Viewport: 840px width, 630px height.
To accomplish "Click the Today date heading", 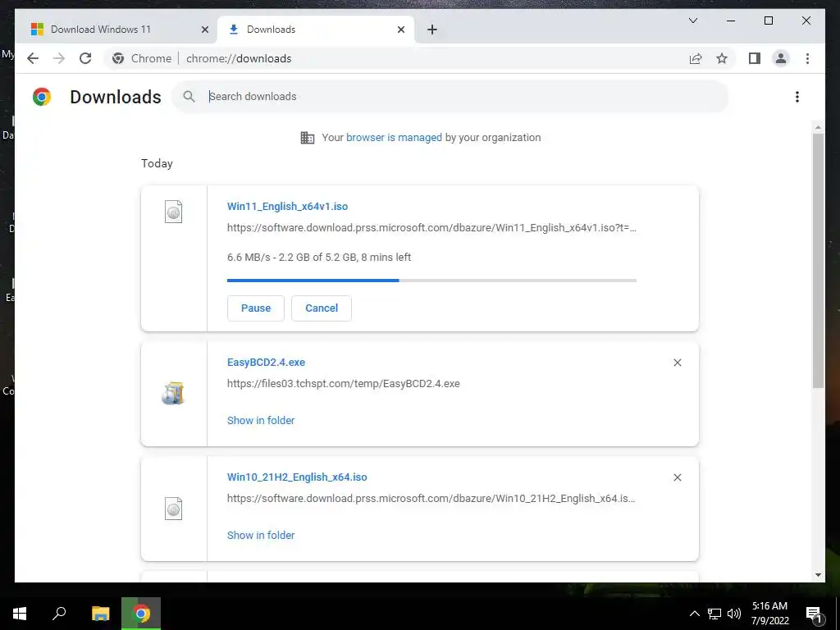I will pos(157,163).
